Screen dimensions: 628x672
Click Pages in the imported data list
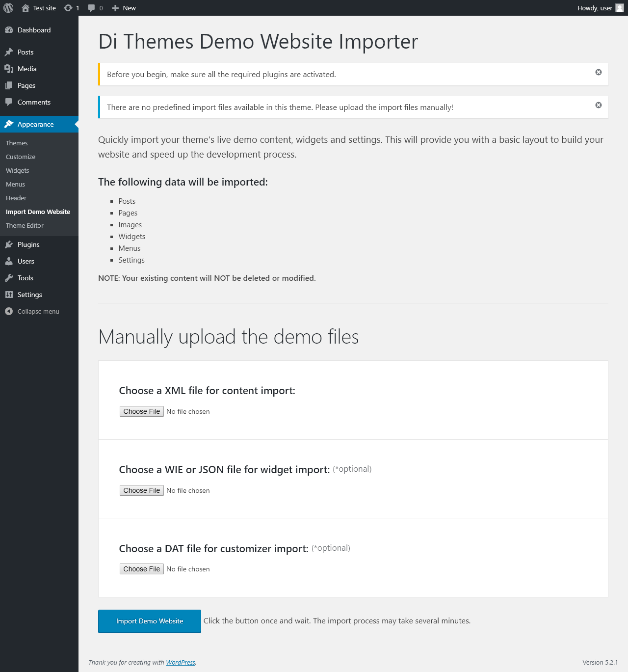point(128,213)
